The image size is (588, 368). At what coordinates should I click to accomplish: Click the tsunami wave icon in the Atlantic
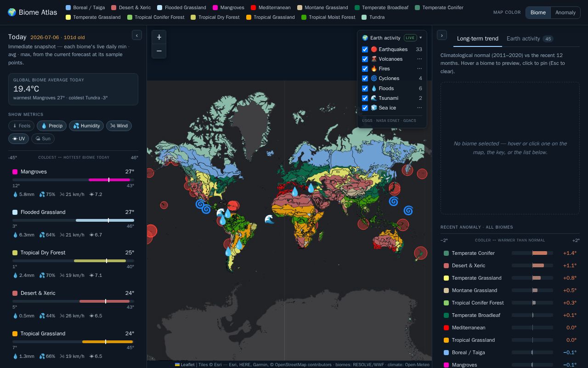[x=270, y=219]
